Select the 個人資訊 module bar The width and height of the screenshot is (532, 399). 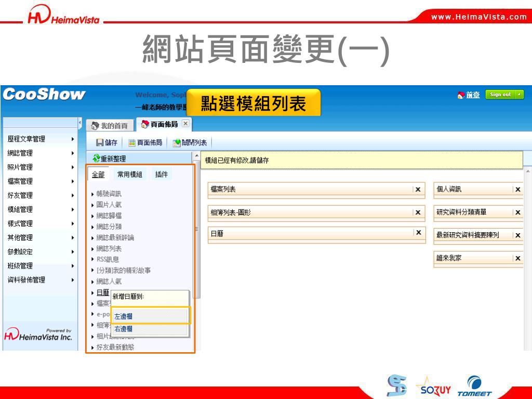point(478,190)
